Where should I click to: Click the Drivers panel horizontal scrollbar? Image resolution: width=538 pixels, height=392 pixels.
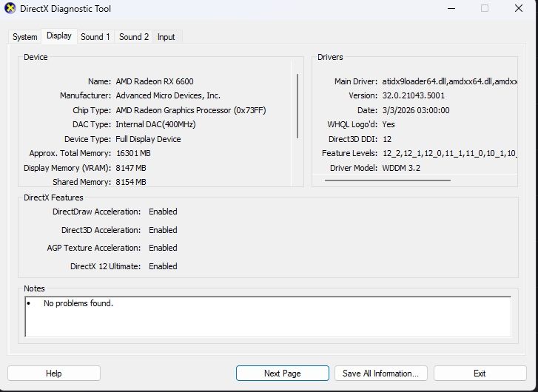(387, 180)
